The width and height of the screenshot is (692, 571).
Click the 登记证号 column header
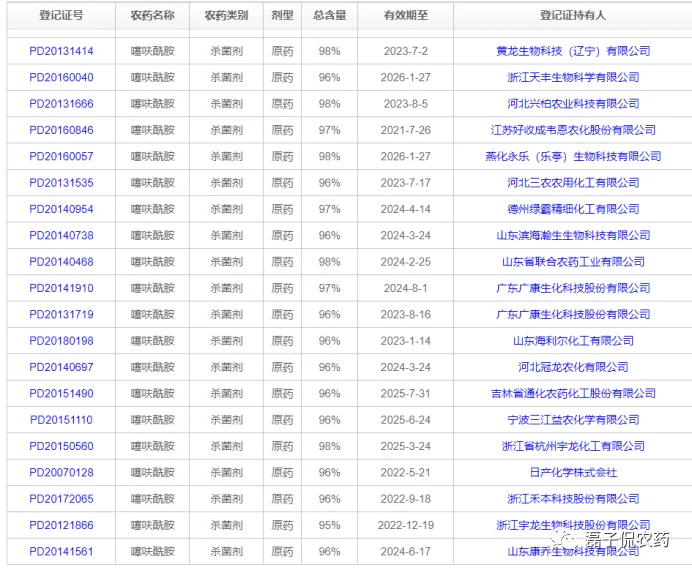(61, 15)
